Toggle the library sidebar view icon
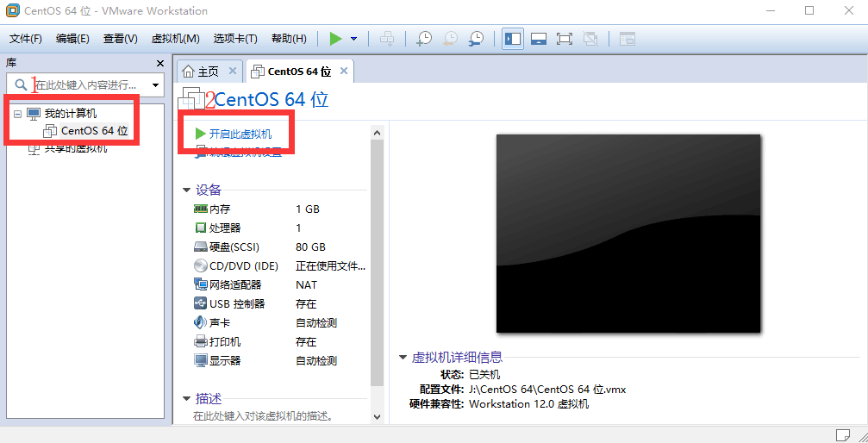This screenshot has width=868, height=443. point(513,39)
